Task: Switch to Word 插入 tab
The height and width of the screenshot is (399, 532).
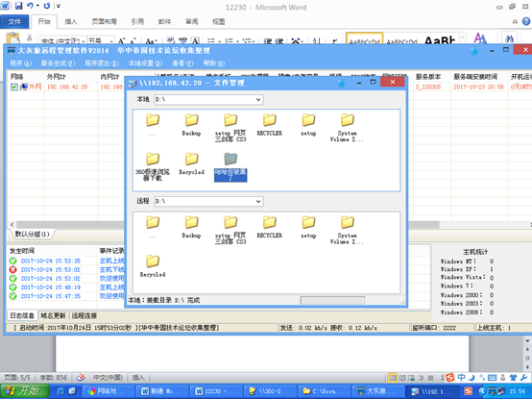Action: pyautogui.click(x=71, y=22)
